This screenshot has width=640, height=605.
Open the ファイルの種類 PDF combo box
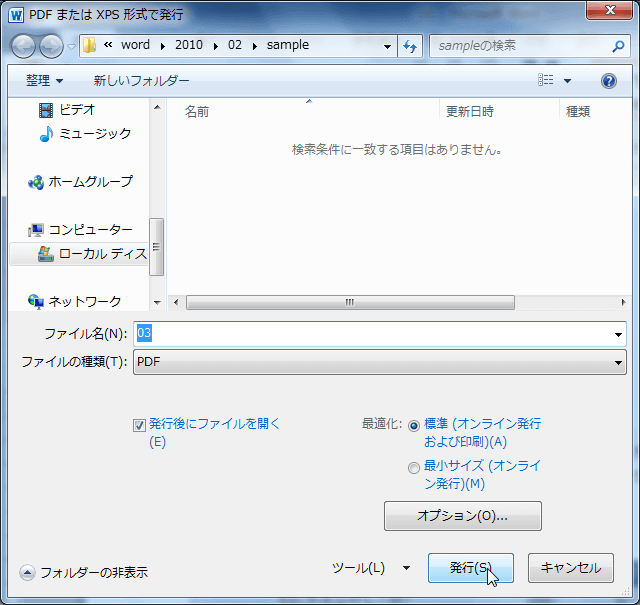(380, 362)
